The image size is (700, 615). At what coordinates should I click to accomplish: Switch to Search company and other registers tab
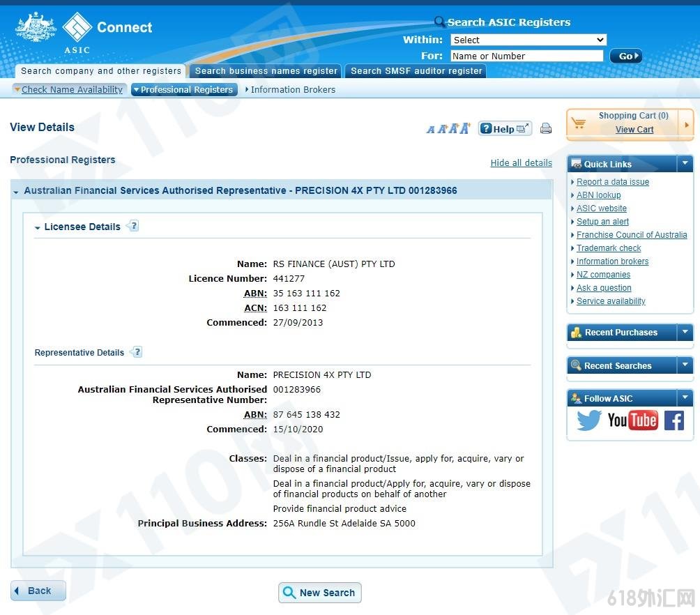tap(101, 71)
